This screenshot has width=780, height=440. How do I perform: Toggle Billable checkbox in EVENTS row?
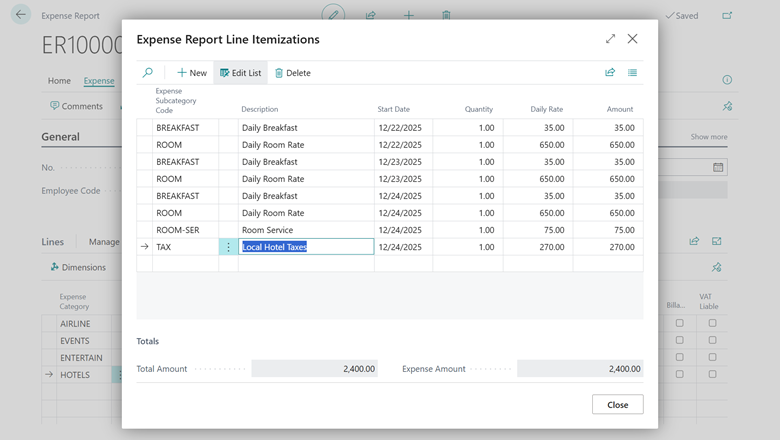680,340
